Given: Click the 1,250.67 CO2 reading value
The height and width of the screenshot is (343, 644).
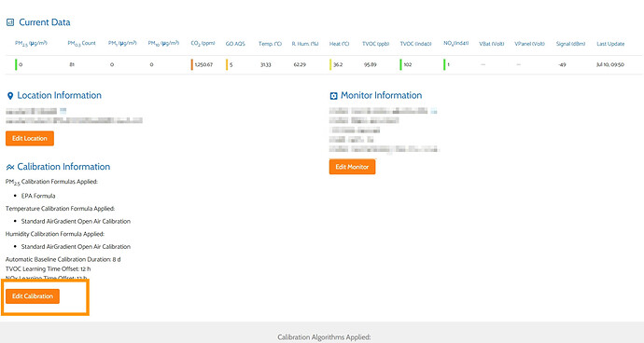Looking at the screenshot, I should tap(203, 65).
